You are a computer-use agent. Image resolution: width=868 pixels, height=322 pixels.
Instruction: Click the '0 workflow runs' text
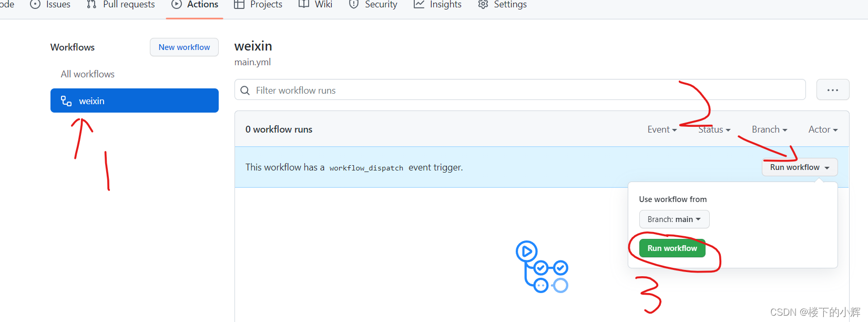tap(279, 129)
